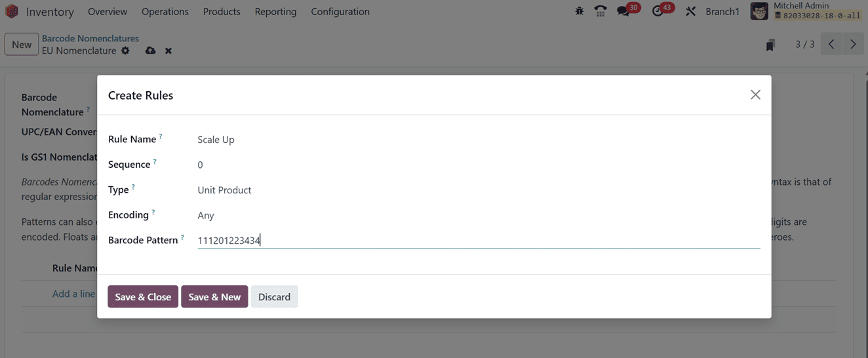Open the Reporting menu

coord(275,11)
